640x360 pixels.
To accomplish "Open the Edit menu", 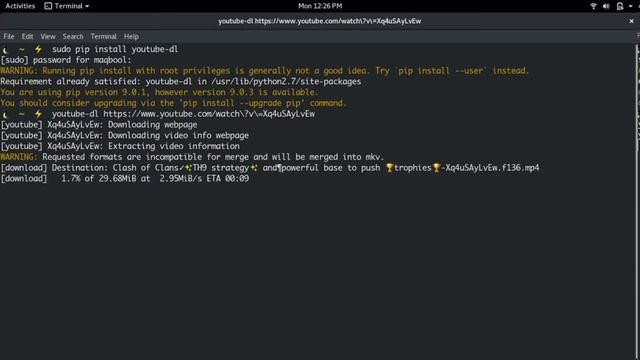I will (27, 36).
